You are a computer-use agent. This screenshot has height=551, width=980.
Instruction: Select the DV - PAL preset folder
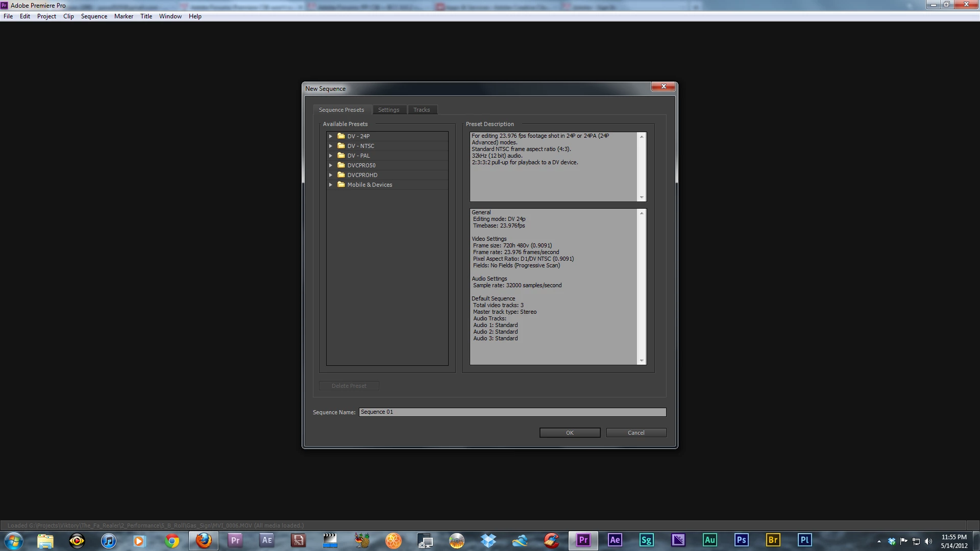358,156
